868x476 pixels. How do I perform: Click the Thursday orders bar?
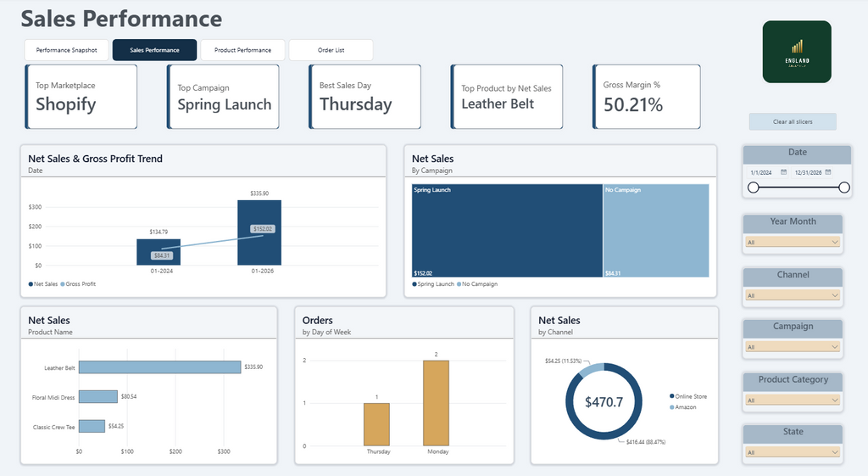tap(376, 424)
